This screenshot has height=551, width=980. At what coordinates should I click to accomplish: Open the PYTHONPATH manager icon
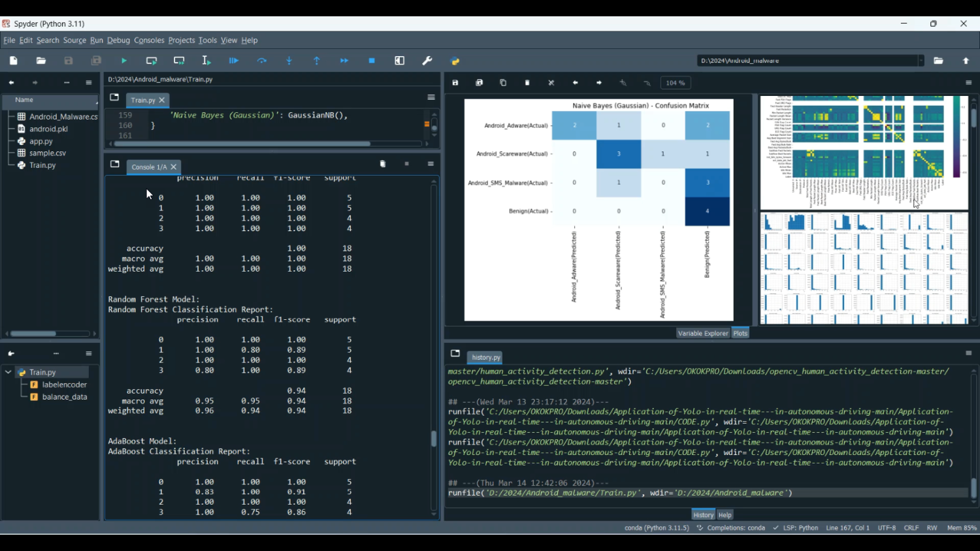[455, 61]
